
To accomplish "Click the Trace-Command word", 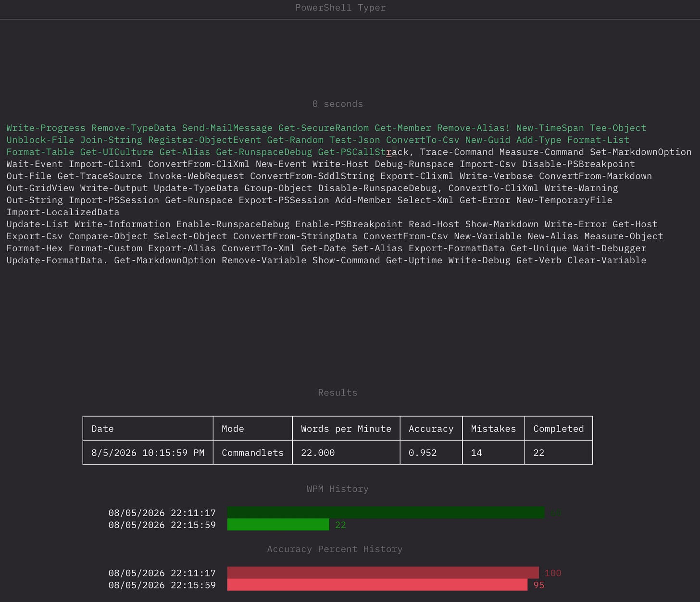I will [x=457, y=152].
